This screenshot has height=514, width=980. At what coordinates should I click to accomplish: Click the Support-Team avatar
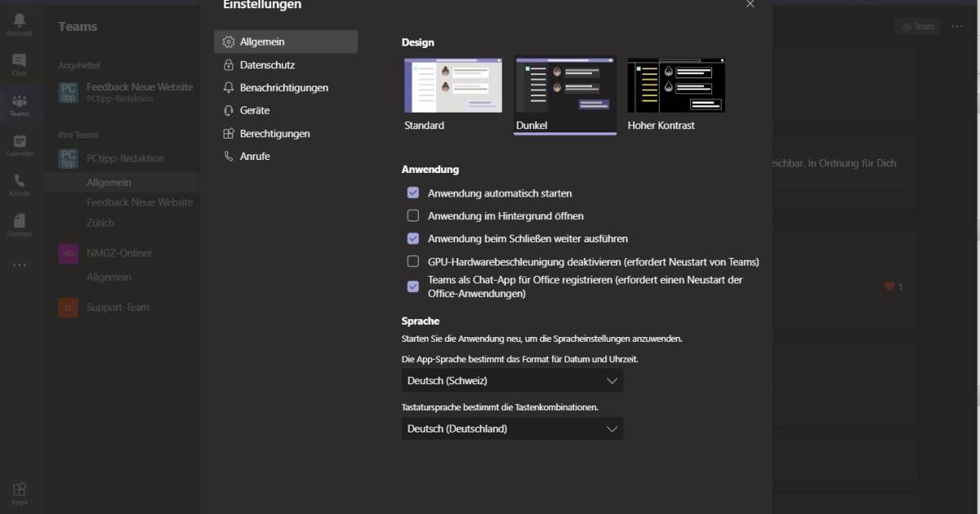pyautogui.click(x=69, y=308)
